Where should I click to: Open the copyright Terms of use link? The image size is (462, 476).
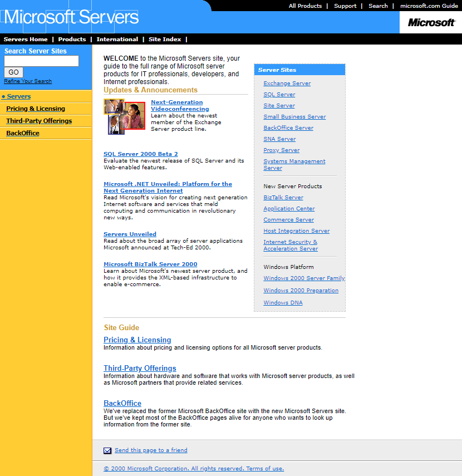click(x=194, y=468)
